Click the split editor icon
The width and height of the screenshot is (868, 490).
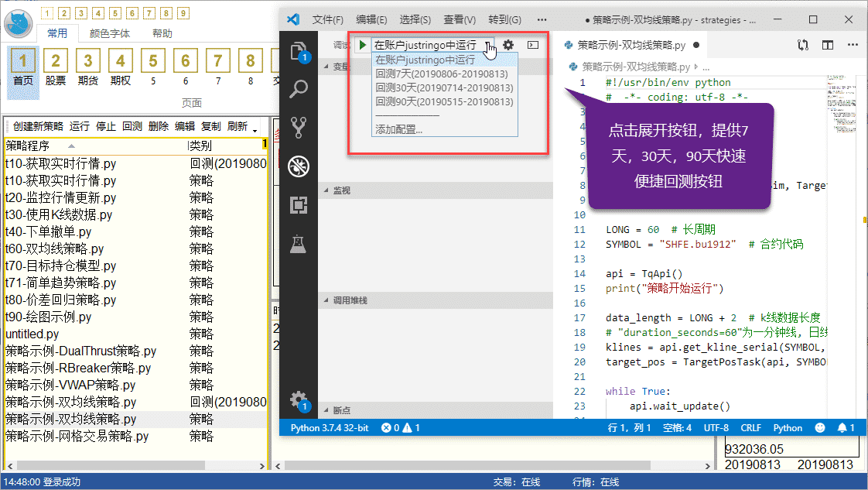[x=829, y=46]
